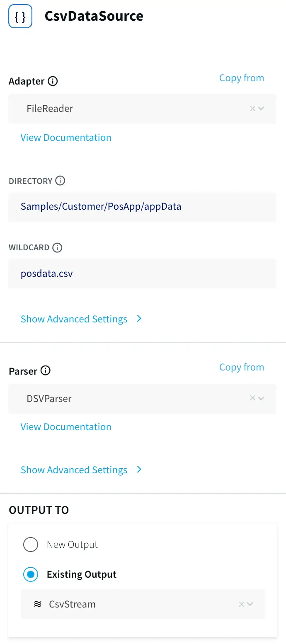Open View Documentation for FileReader adapter

click(x=66, y=138)
